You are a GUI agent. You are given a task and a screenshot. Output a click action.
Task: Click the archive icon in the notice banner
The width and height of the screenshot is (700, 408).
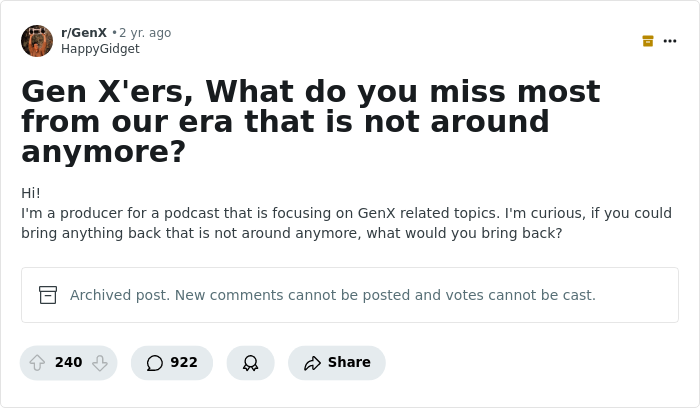tap(48, 295)
